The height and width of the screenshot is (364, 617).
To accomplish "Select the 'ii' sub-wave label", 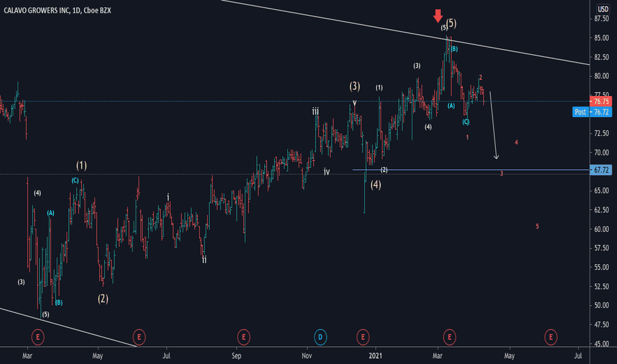I will pos(204,259).
